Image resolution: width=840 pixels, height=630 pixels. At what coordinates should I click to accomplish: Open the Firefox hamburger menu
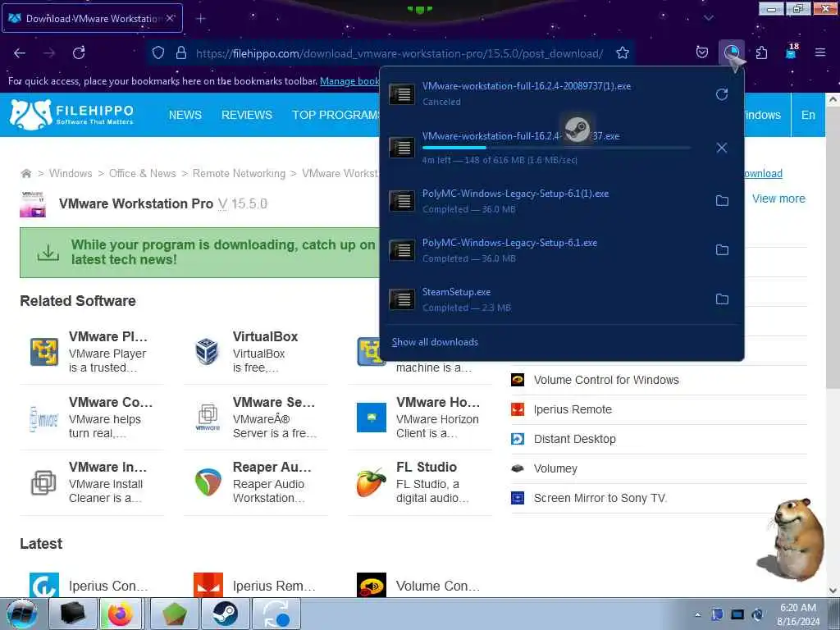tap(820, 52)
